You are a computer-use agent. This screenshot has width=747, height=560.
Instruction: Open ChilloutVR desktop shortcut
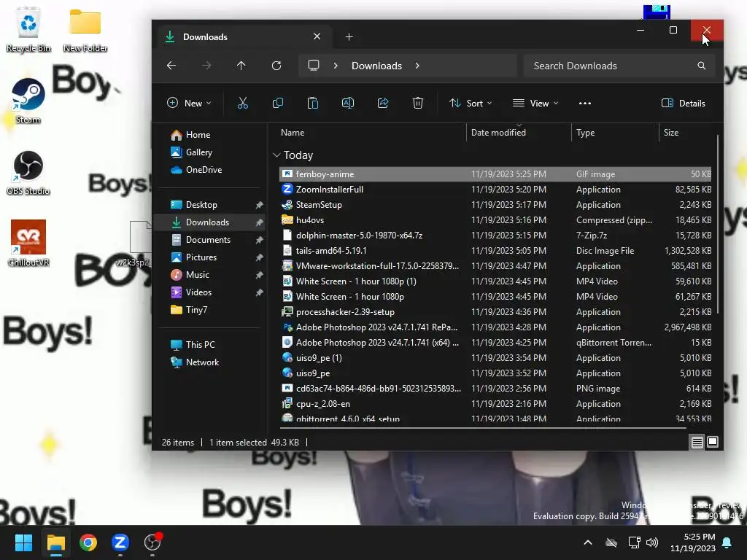28,244
